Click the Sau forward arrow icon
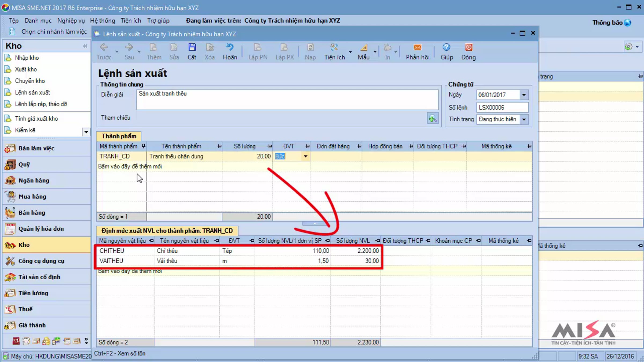 coord(129,47)
